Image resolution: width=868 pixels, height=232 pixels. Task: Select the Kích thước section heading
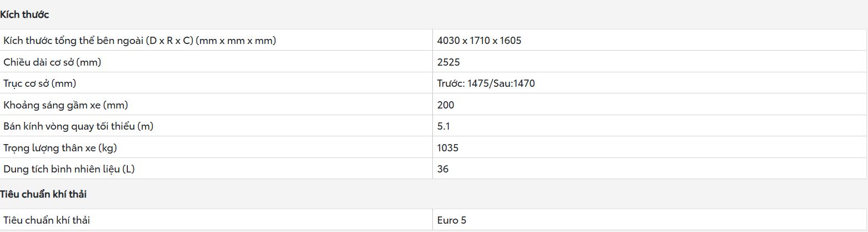(24, 14)
